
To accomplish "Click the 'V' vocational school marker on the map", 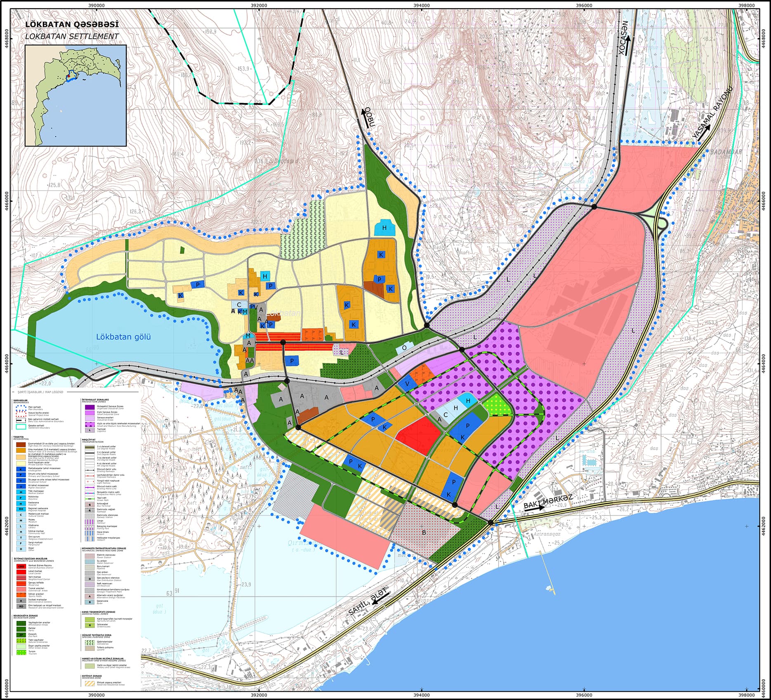I will click(408, 383).
